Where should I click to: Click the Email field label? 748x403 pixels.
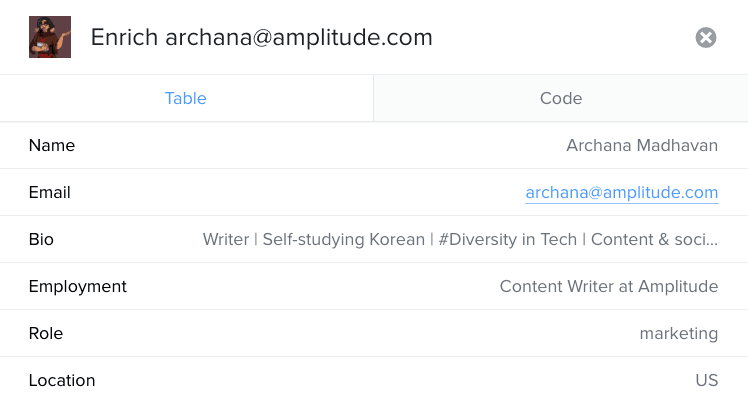pos(50,193)
